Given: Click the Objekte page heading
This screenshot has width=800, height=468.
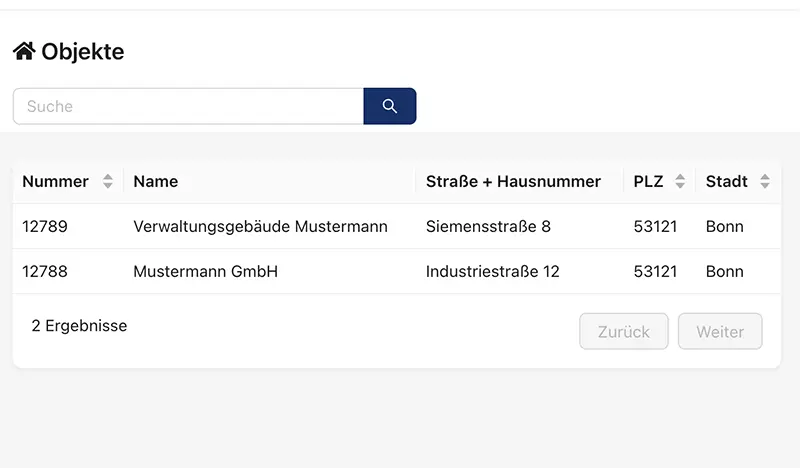Looking at the screenshot, I should (83, 52).
